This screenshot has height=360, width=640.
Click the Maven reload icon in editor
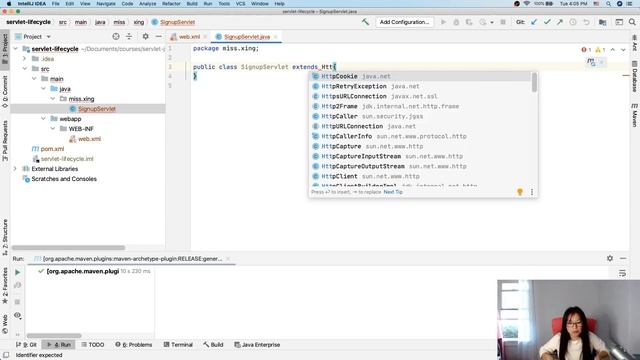pos(591,62)
